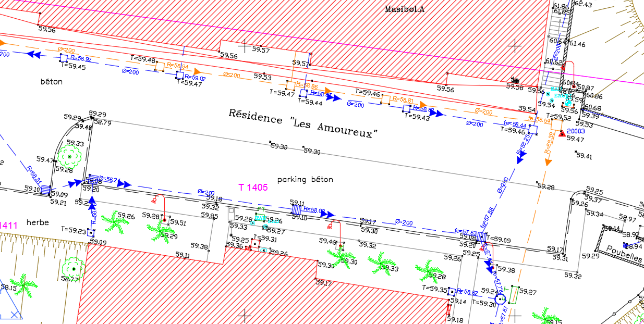Select the blue square manhole at T=59.23

pyautogui.click(x=90, y=231)
